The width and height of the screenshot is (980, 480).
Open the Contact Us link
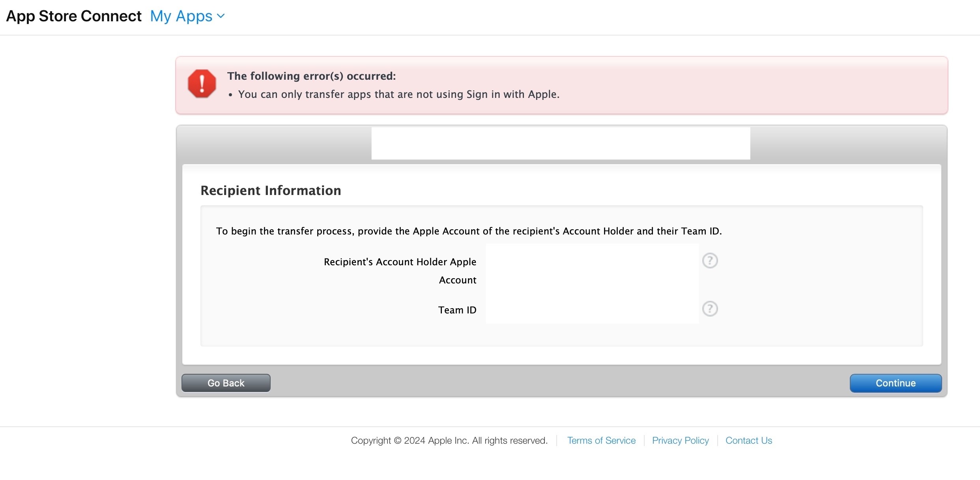pos(748,441)
